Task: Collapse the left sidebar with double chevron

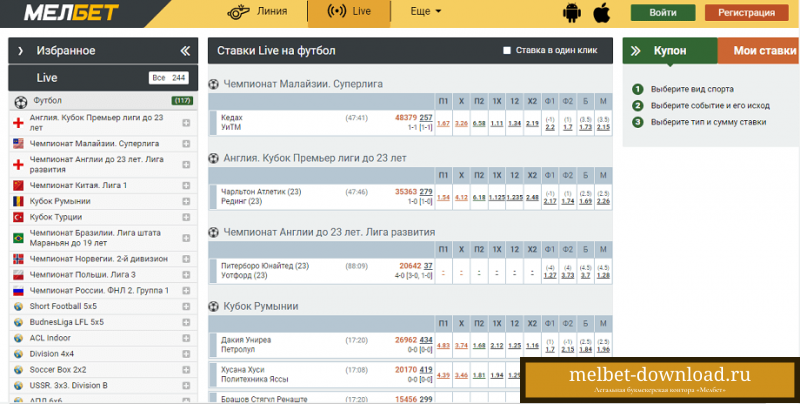Action: click(x=185, y=50)
